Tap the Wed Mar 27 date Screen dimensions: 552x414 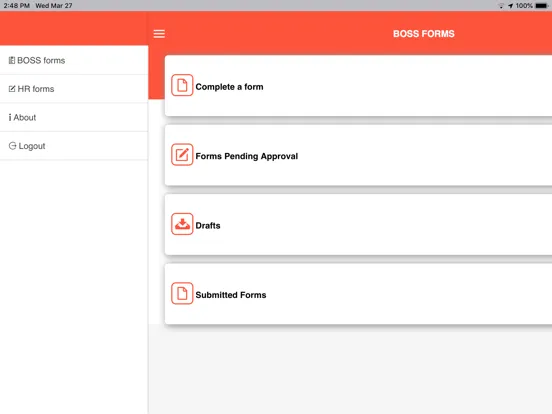54,6
